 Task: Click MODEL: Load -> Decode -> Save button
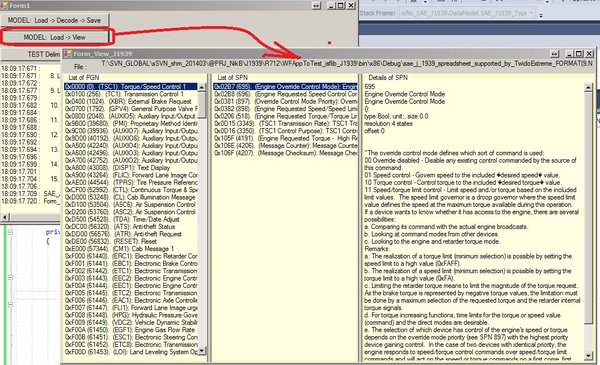tap(54, 20)
